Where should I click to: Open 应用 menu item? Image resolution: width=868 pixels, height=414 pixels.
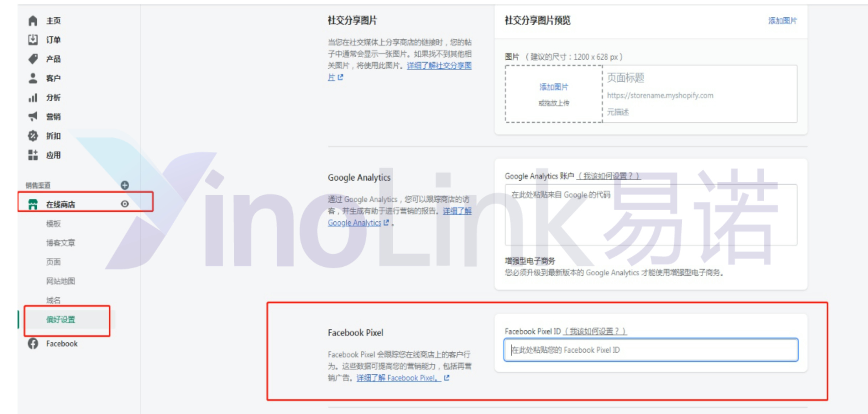[53, 155]
